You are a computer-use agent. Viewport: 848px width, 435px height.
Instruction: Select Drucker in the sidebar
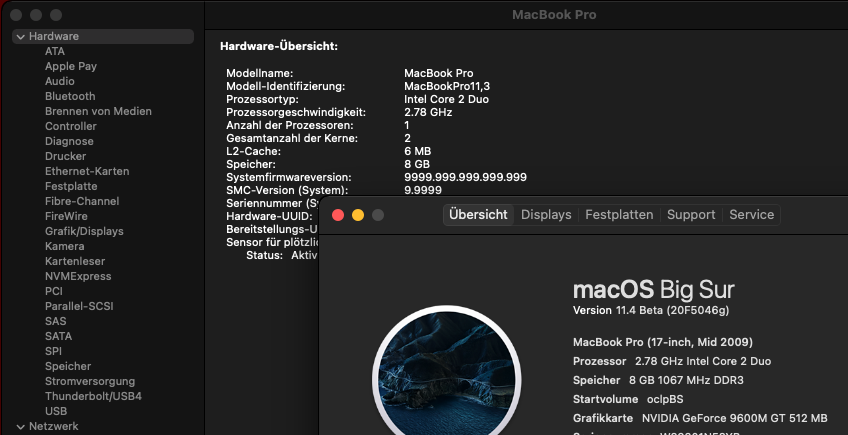(65, 156)
